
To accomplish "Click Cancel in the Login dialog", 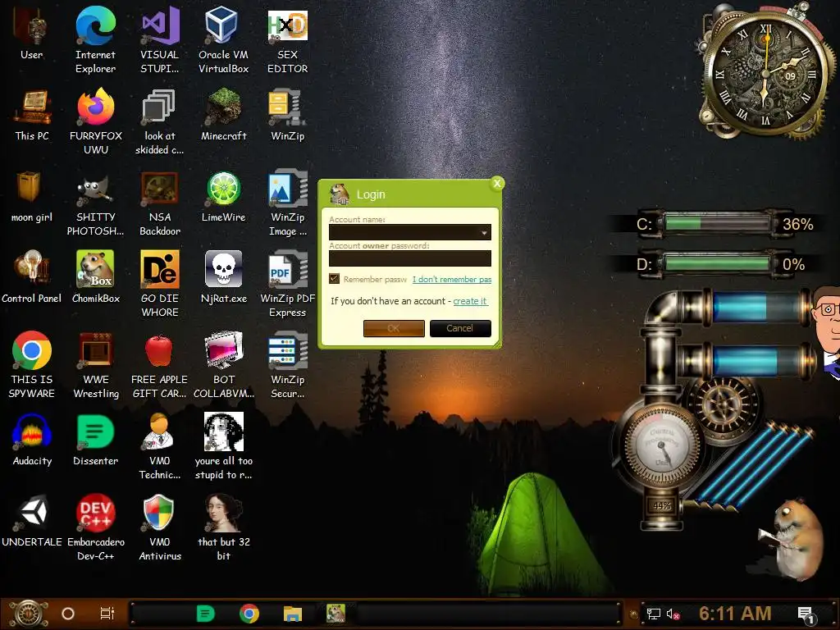I will click(x=460, y=328).
